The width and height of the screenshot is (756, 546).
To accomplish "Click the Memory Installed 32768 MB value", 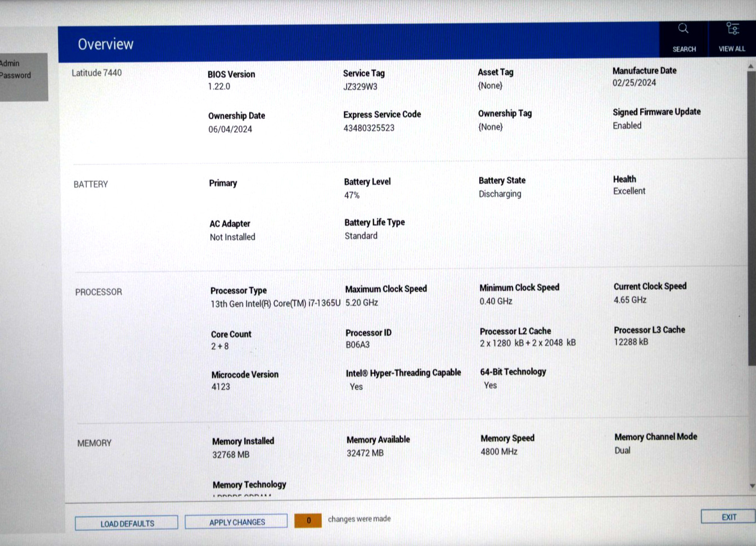I will coord(231,454).
